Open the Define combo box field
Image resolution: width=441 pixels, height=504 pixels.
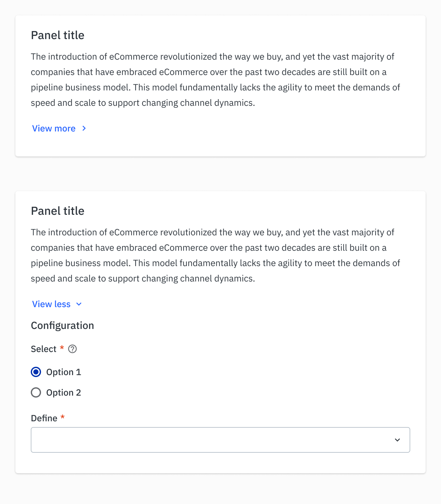pos(212,440)
